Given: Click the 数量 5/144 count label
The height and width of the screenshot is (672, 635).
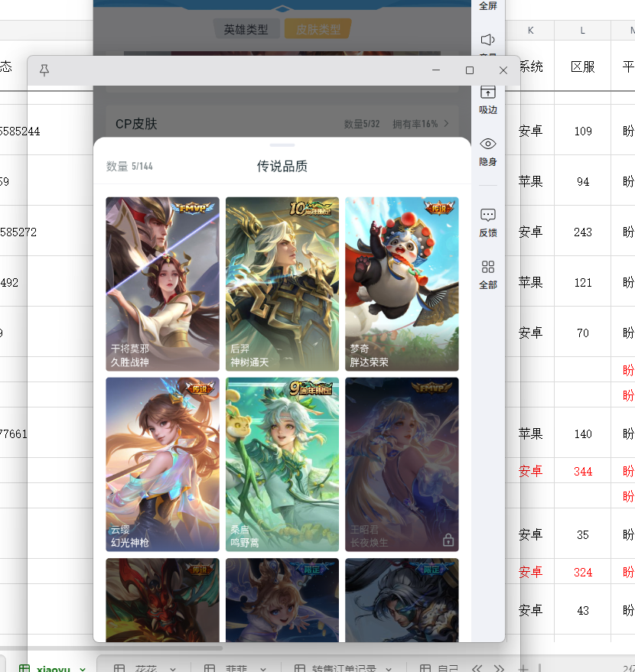Looking at the screenshot, I should [x=129, y=167].
